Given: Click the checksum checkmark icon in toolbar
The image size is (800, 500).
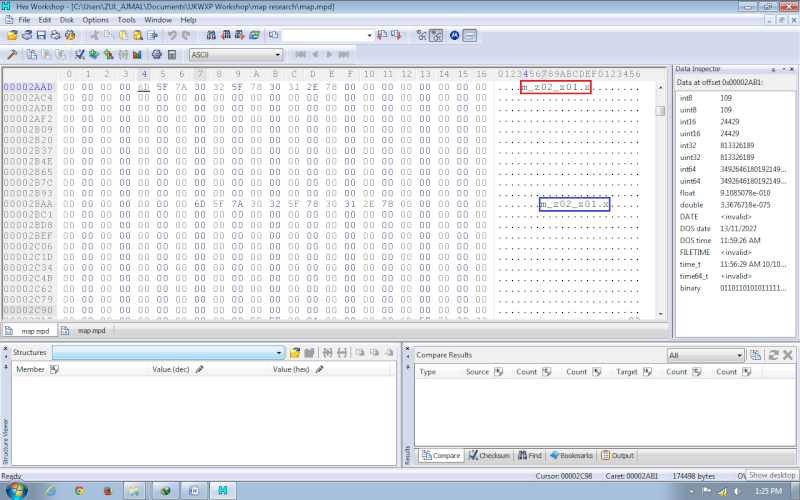Looking at the screenshot, I should pos(80,54).
